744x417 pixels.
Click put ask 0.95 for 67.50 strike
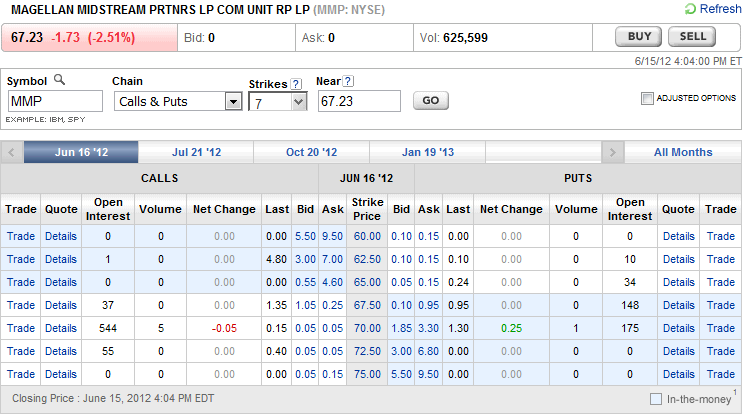pos(428,306)
